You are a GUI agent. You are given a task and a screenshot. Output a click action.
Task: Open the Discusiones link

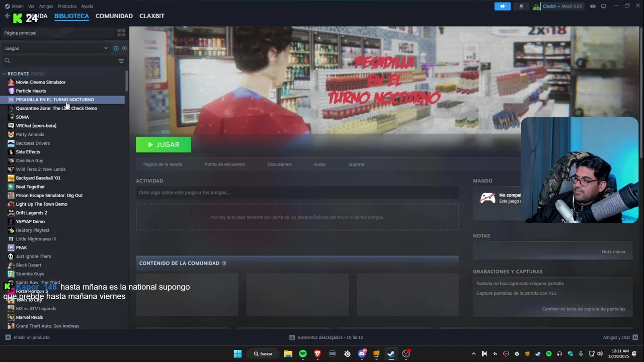[279, 164]
